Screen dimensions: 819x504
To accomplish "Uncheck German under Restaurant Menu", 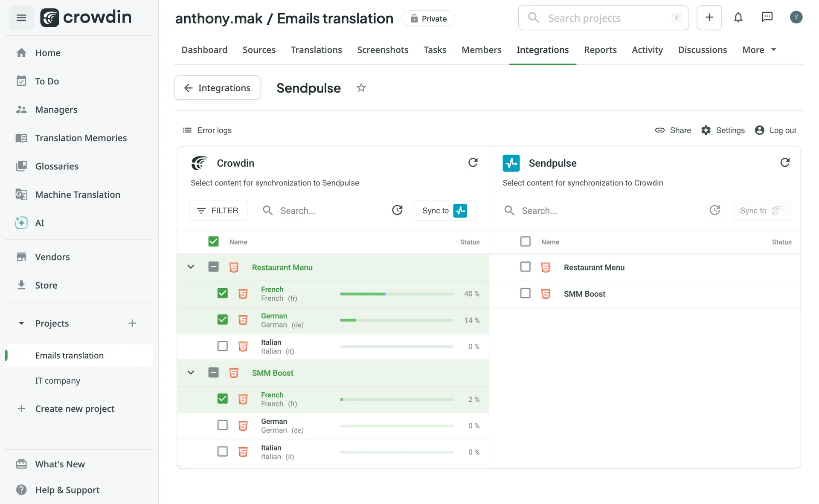I will pyautogui.click(x=222, y=320).
